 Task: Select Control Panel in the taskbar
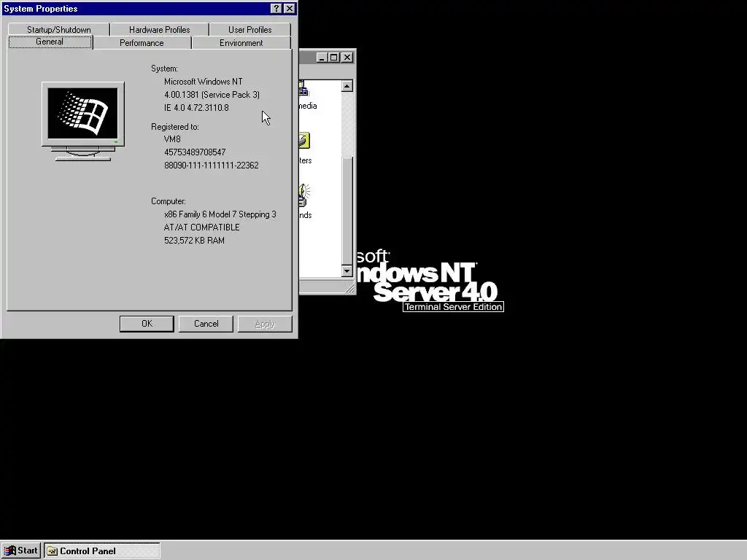pos(102,551)
